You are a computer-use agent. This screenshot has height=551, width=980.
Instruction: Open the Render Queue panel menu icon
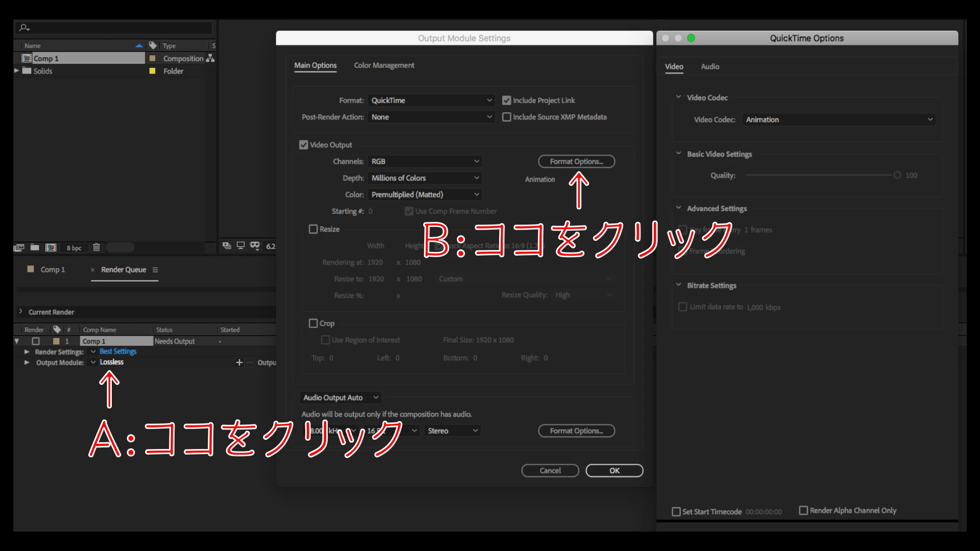[x=155, y=269]
